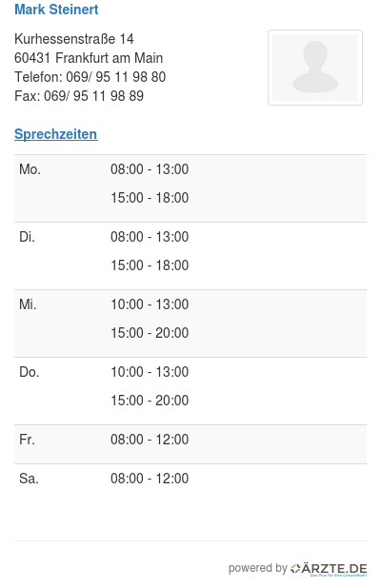381x588 pixels.
Task: Click Monday's 08:00 - 13:00 slot
Action: tap(150, 169)
